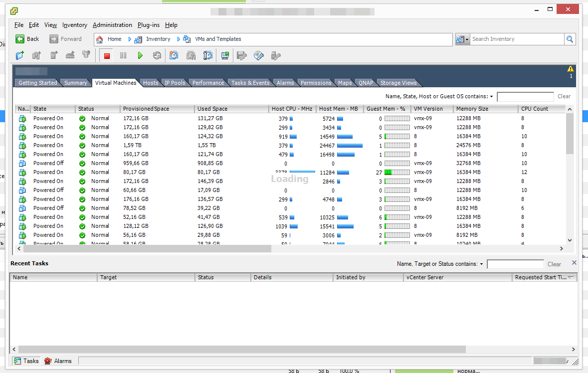
Task: Launch virtual machine console icon
Action: click(225, 55)
